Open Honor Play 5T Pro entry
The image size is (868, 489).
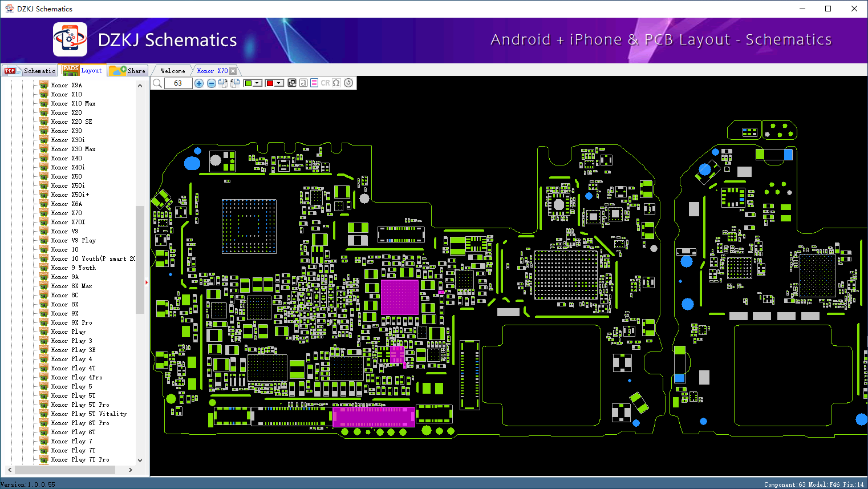pos(80,405)
